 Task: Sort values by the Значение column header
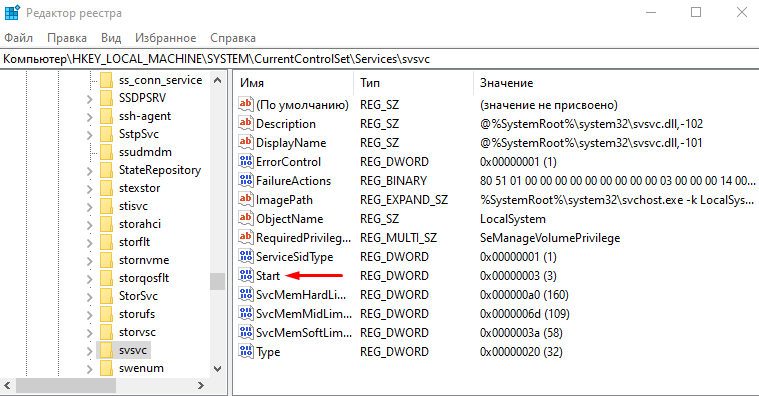pyautogui.click(x=616, y=83)
